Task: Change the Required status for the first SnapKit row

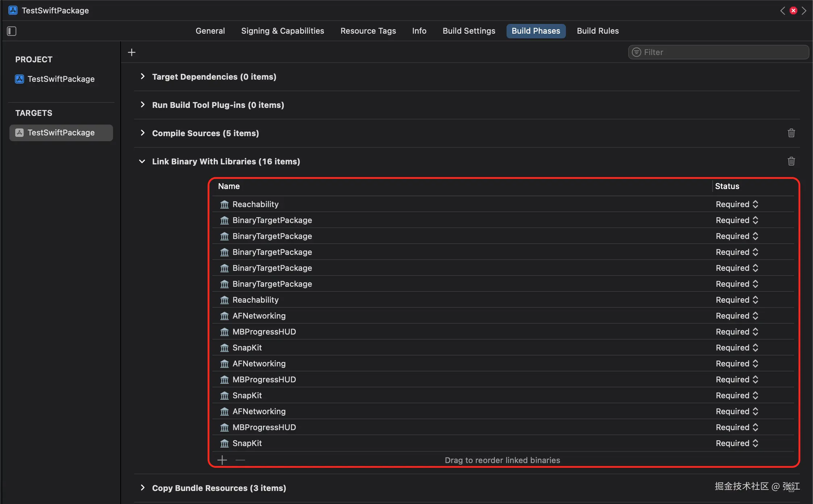Action: click(x=755, y=348)
